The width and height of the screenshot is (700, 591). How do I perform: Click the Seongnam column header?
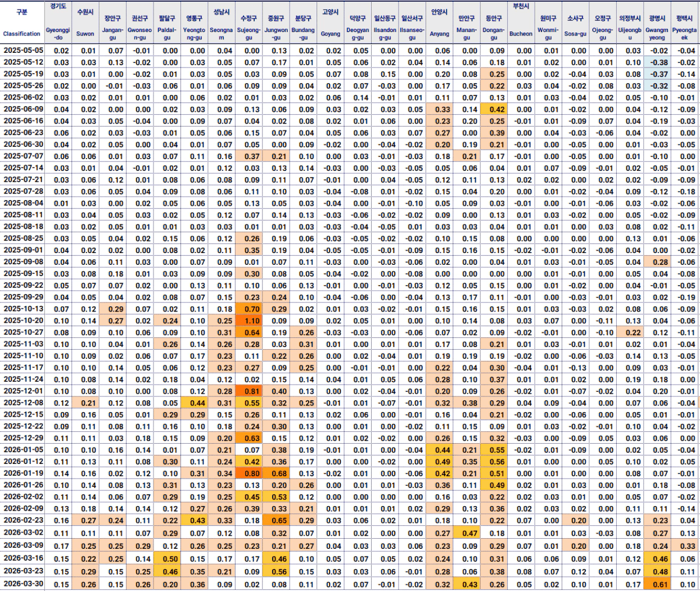click(222, 22)
